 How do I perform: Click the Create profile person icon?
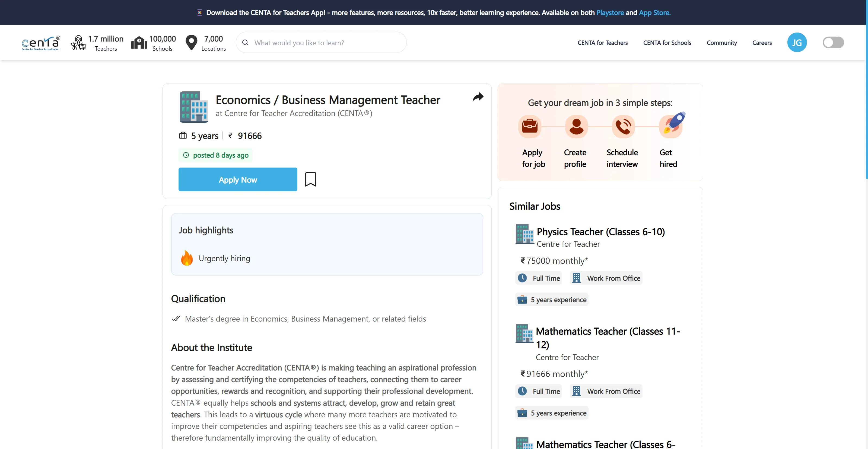[x=576, y=126]
